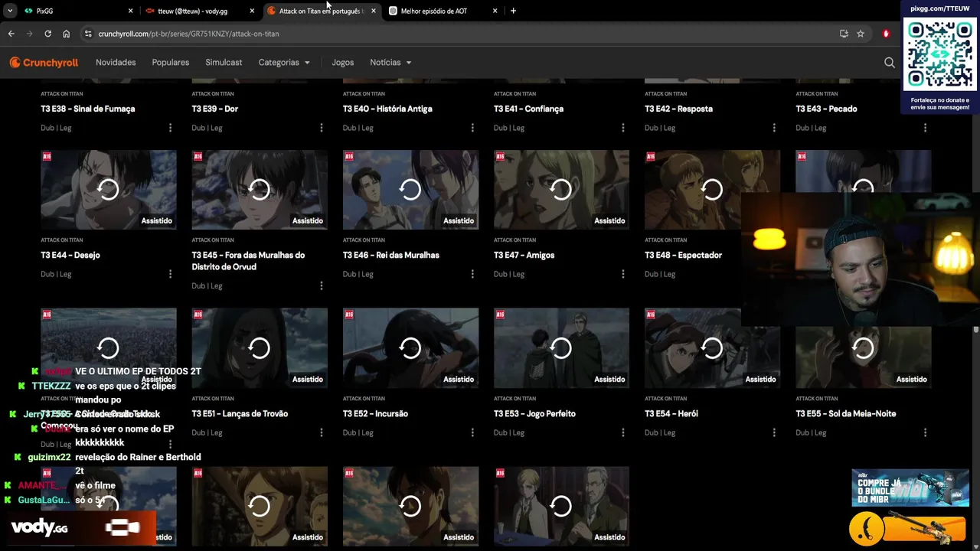This screenshot has width=980, height=551.
Task: Open options menu for T3 E46 Rei das Muralhas
Action: point(472,274)
